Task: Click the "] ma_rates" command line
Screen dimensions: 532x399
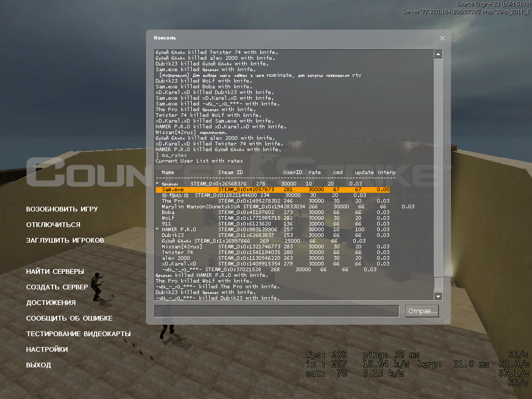Action: coord(171,155)
